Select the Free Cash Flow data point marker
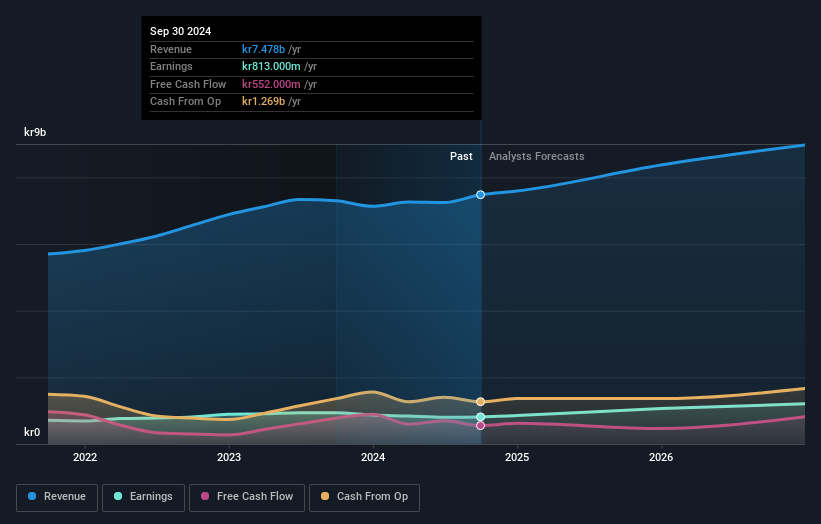Viewport: 821px width, 524px height. pos(481,426)
